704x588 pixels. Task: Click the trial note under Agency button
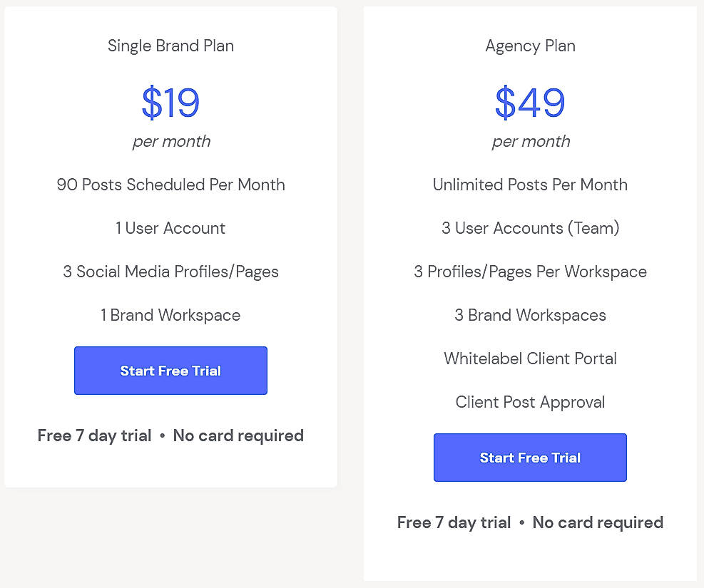(x=530, y=522)
